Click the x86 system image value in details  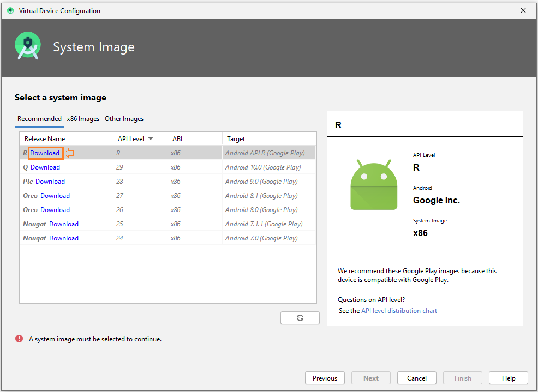[420, 233]
